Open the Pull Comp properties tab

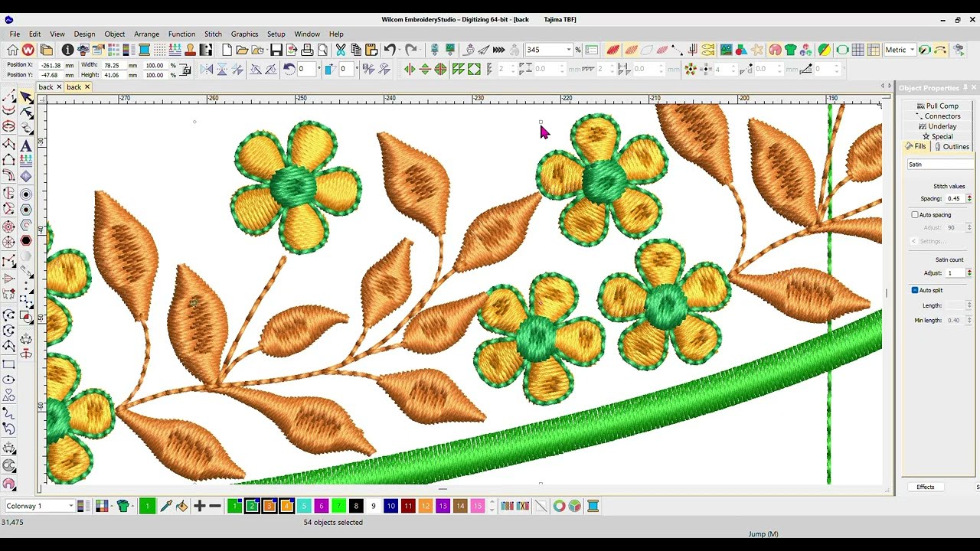[x=938, y=106]
